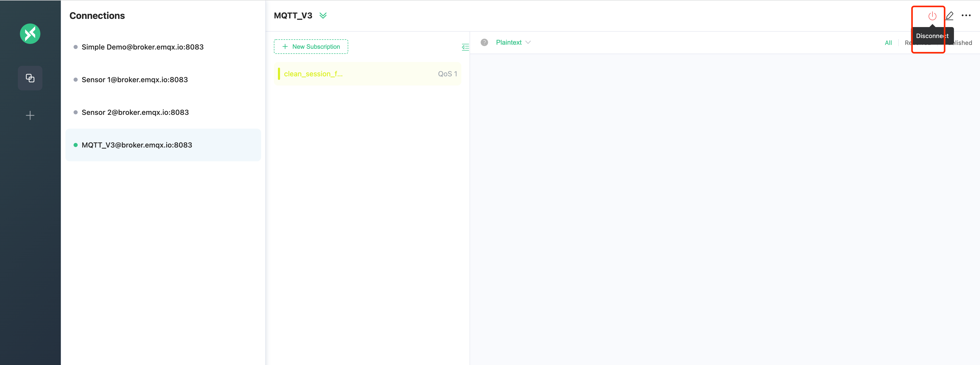The width and height of the screenshot is (980, 365).
Task: Click the question mark help icon
Action: 484,42
